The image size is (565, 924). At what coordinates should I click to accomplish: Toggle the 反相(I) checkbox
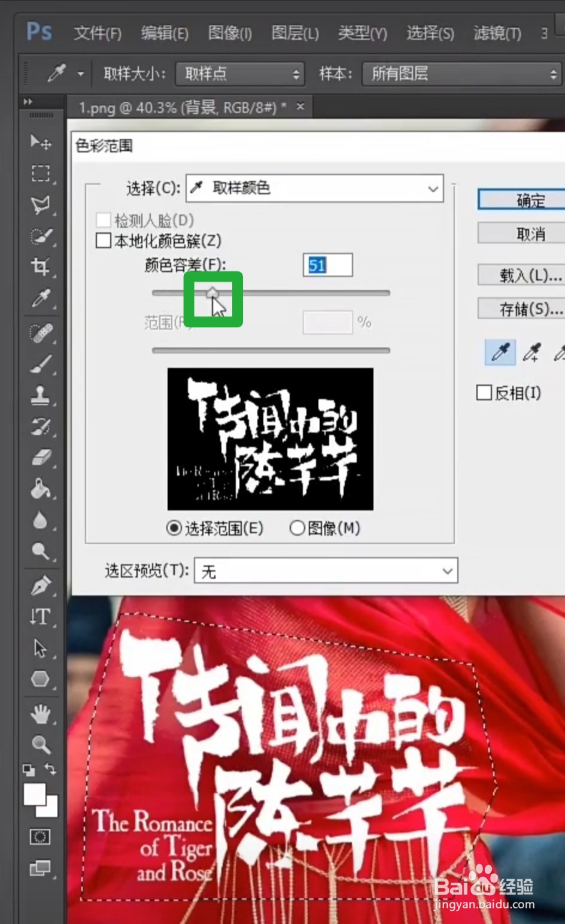484,393
